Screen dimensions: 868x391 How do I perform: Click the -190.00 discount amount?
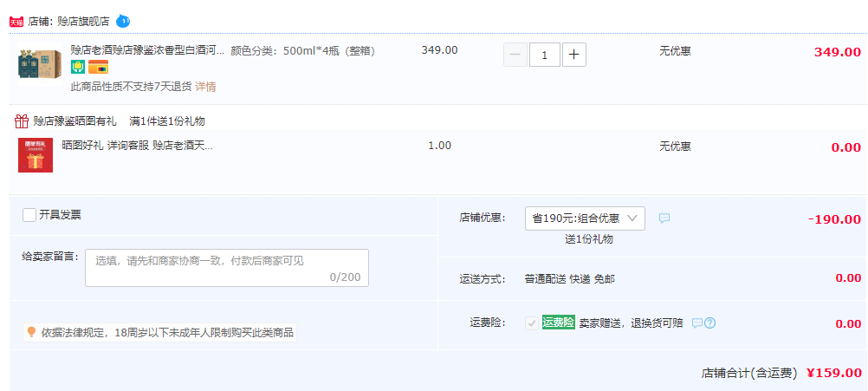click(835, 219)
